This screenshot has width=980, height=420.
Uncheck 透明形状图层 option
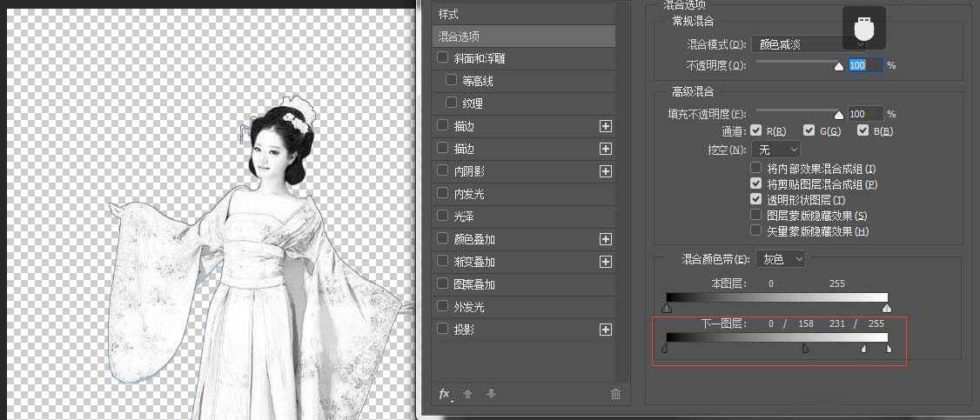756,200
